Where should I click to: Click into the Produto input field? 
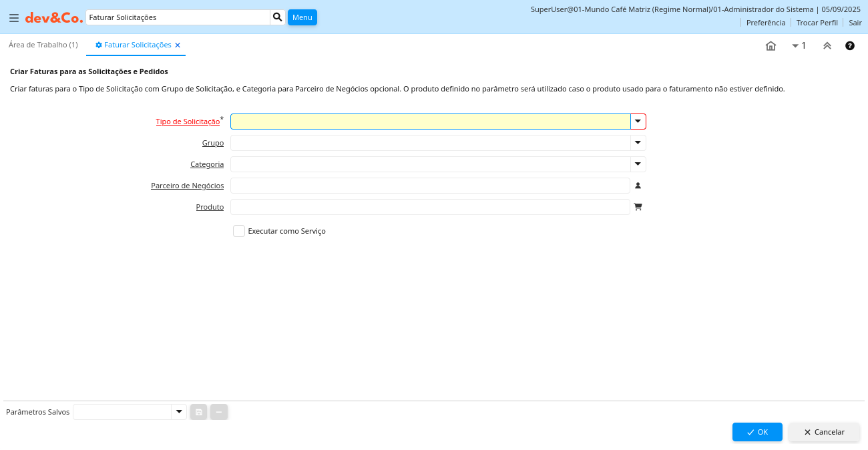(430, 207)
